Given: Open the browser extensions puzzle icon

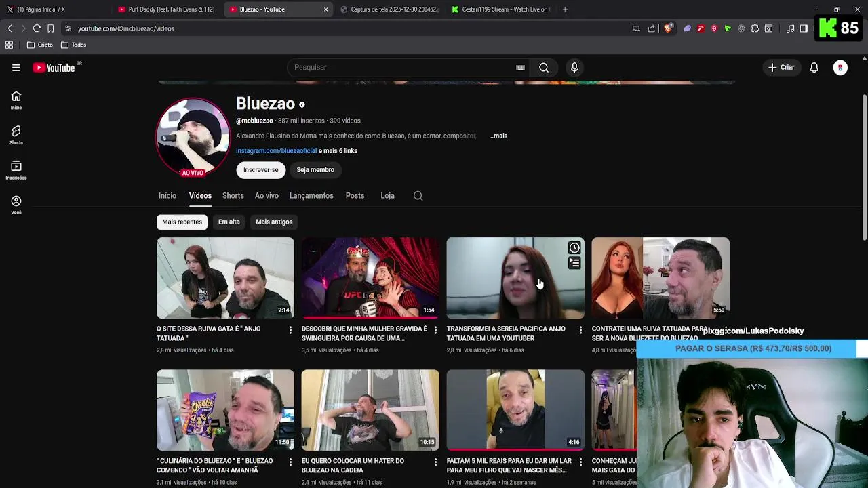Looking at the screenshot, I should point(755,28).
